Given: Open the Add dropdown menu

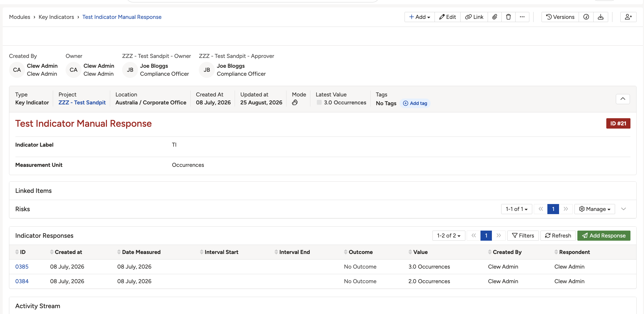Looking at the screenshot, I should tap(419, 17).
